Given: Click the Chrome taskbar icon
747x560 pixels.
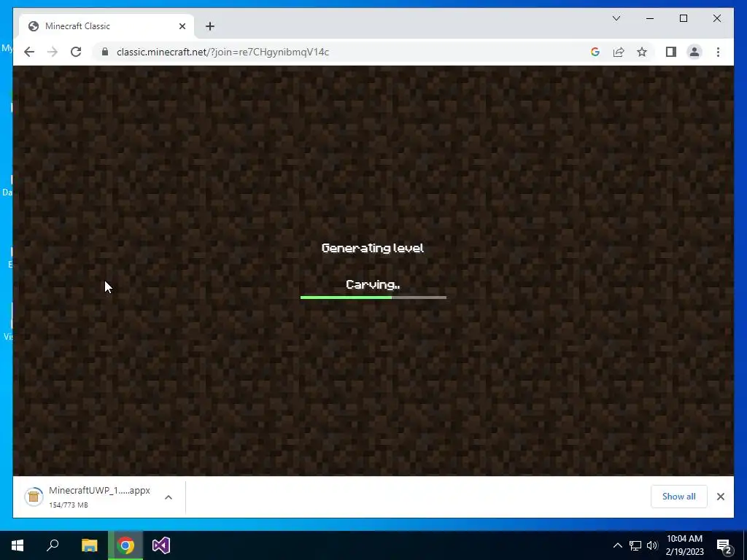Looking at the screenshot, I should (x=125, y=545).
